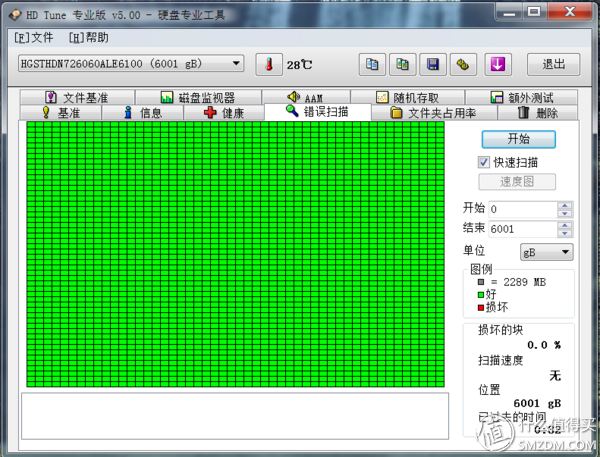Screen dimensions: 600x457
Task: Open the [H]帮助 menu
Action: [x=89, y=38]
